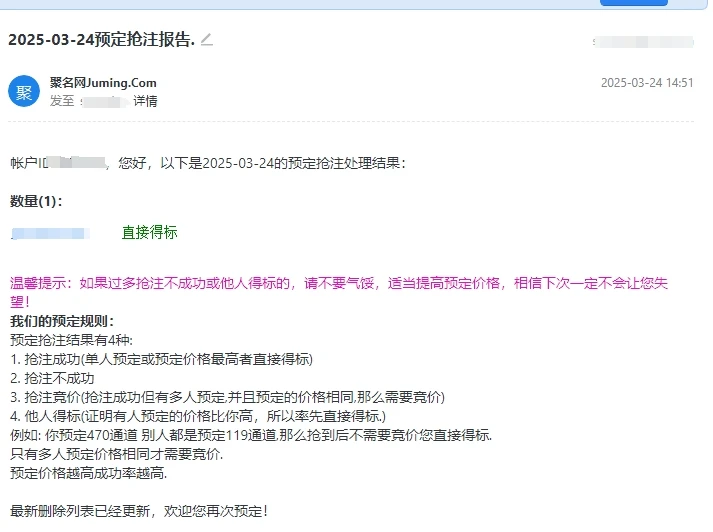Click the blue 聚 sender avatar

24,91
